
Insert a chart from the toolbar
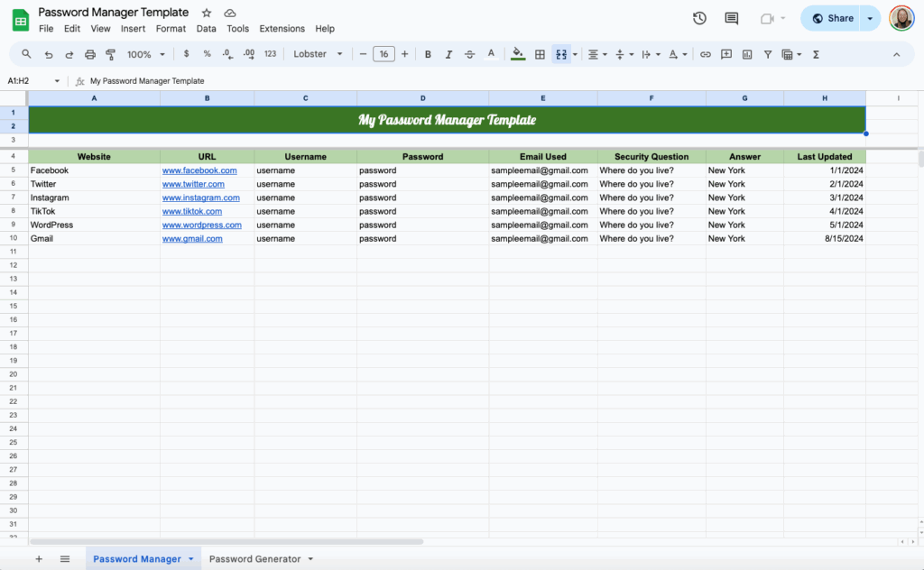click(x=747, y=54)
